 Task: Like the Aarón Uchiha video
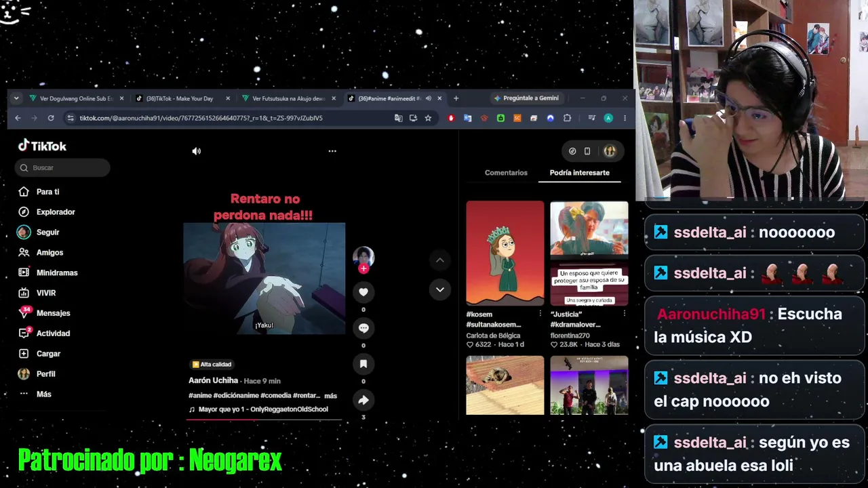(363, 292)
